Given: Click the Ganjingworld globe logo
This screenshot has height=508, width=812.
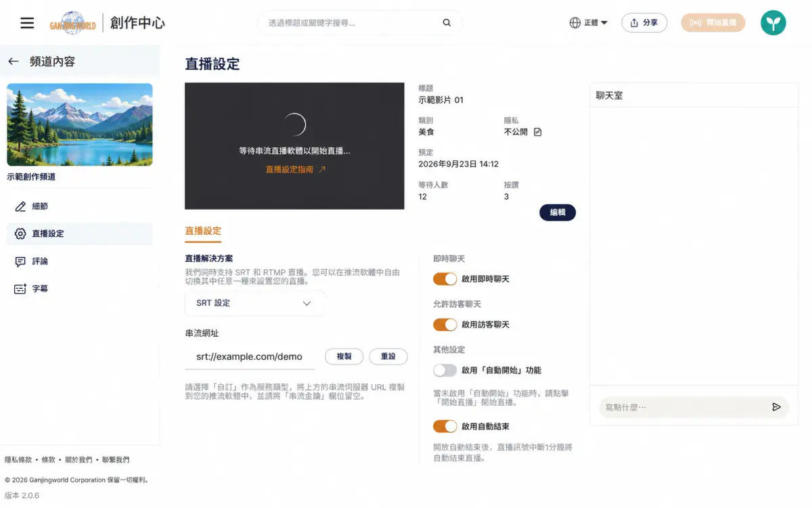Looking at the screenshot, I should [x=72, y=23].
